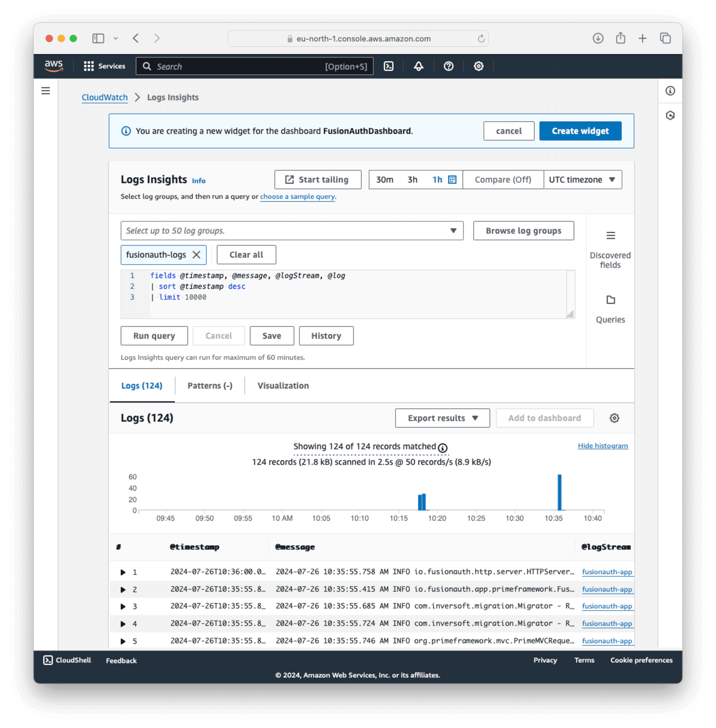Open the Logs Insights Info link

[199, 181]
